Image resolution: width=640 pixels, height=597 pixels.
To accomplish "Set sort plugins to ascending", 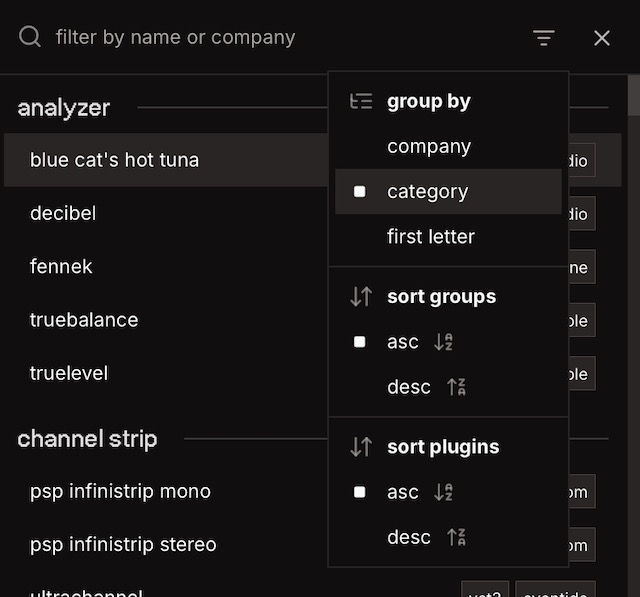I will [x=403, y=492].
